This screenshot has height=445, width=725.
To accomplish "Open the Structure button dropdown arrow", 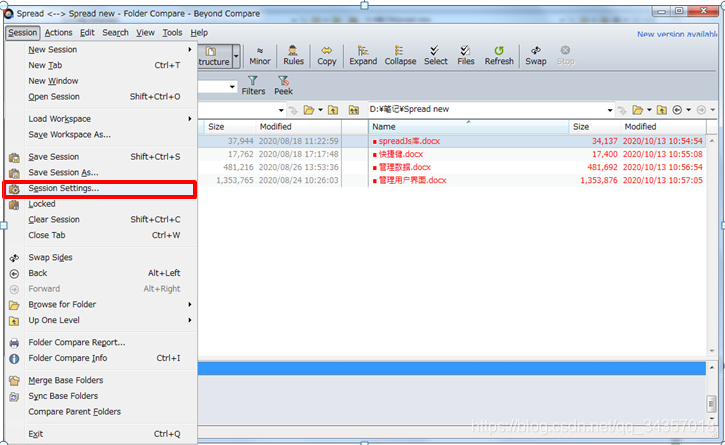I will tap(236, 56).
